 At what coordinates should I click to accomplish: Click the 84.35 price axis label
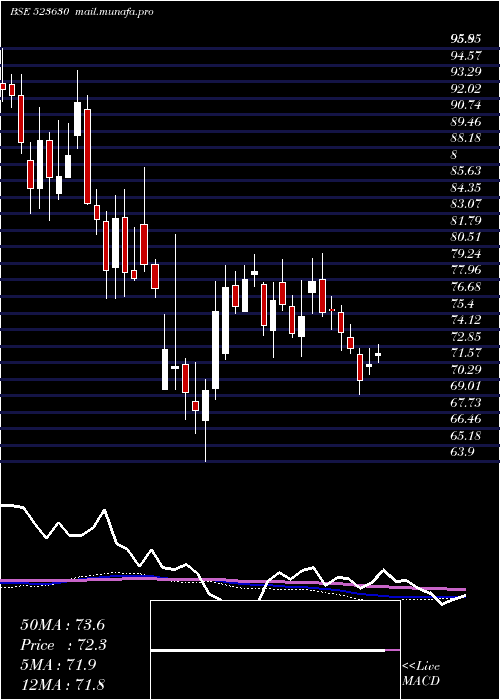466,188
